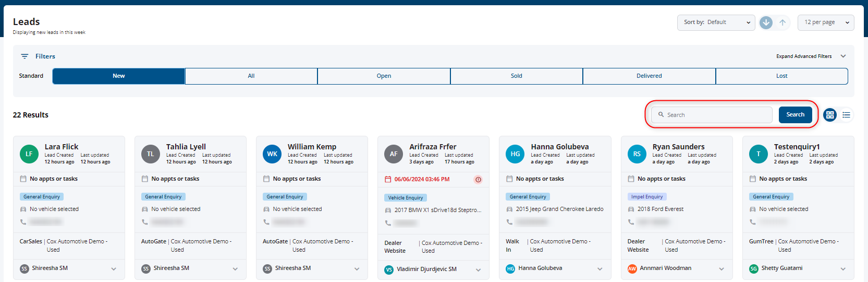
Task: Switch to grid card view
Action: click(x=830, y=115)
